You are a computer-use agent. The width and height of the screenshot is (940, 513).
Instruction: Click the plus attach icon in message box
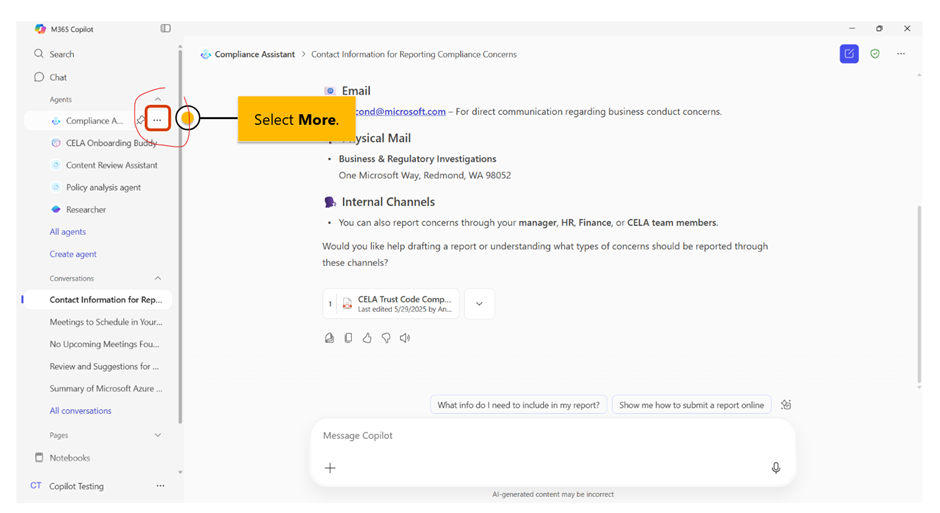330,467
